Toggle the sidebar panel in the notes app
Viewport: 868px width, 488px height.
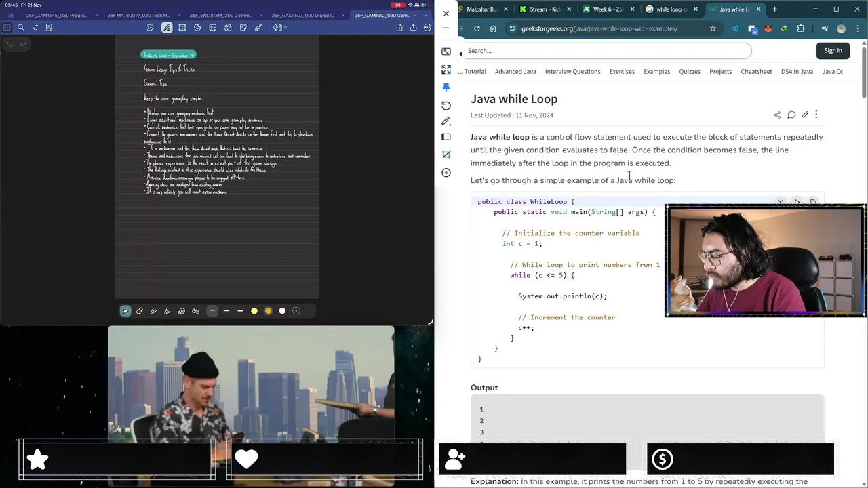point(7,28)
